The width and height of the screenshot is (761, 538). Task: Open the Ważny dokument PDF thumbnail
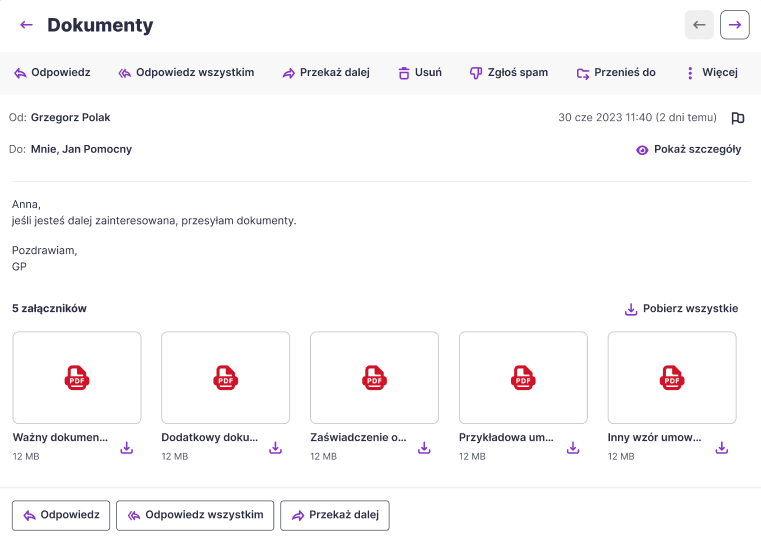pos(77,377)
